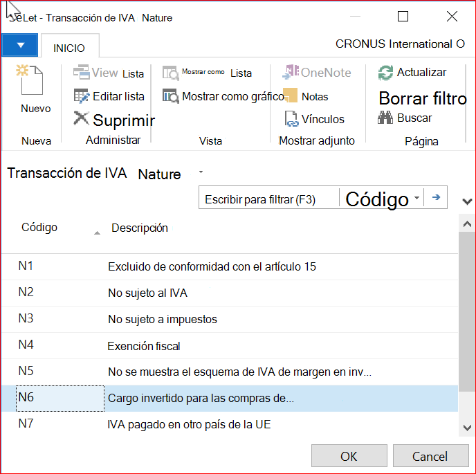Click the scrollbar up arrow
476x474 pixels.
(x=467, y=224)
